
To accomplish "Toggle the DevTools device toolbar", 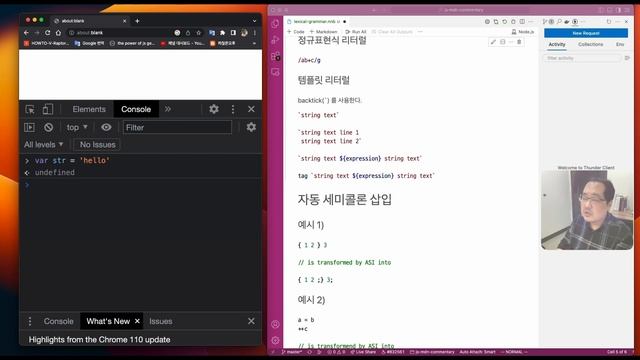I will [48, 109].
